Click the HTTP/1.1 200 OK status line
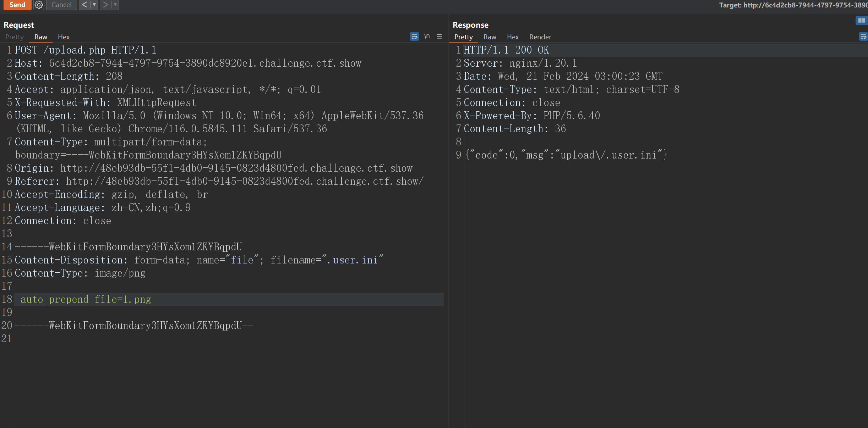Image resolution: width=868 pixels, height=428 pixels. pos(506,50)
